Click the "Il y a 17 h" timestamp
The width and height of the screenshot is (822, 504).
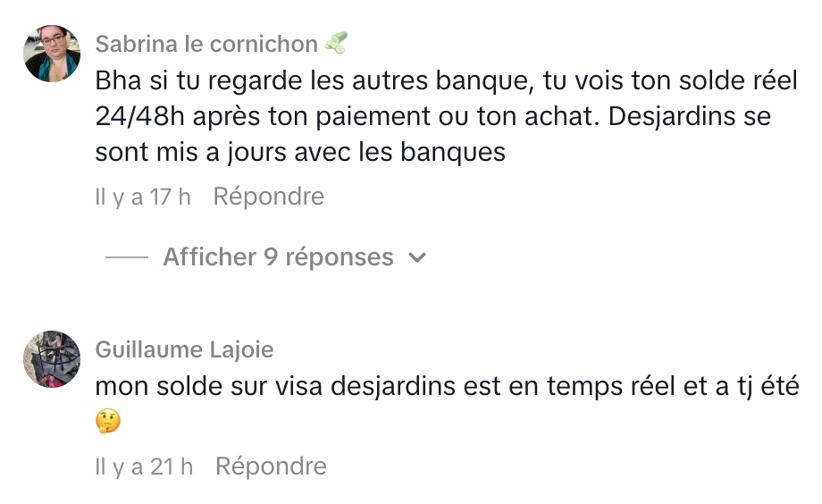[143, 197]
